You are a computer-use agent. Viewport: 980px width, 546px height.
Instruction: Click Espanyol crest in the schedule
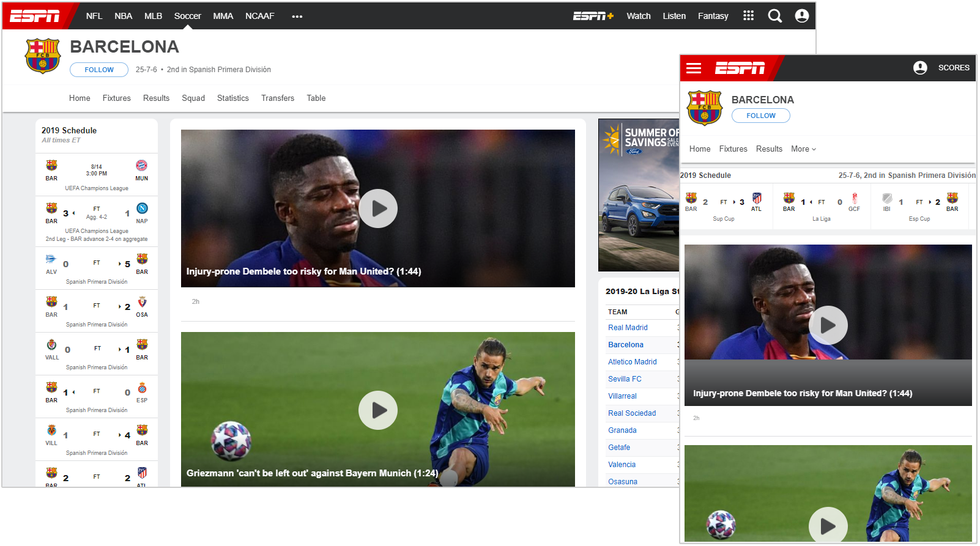(x=142, y=388)
